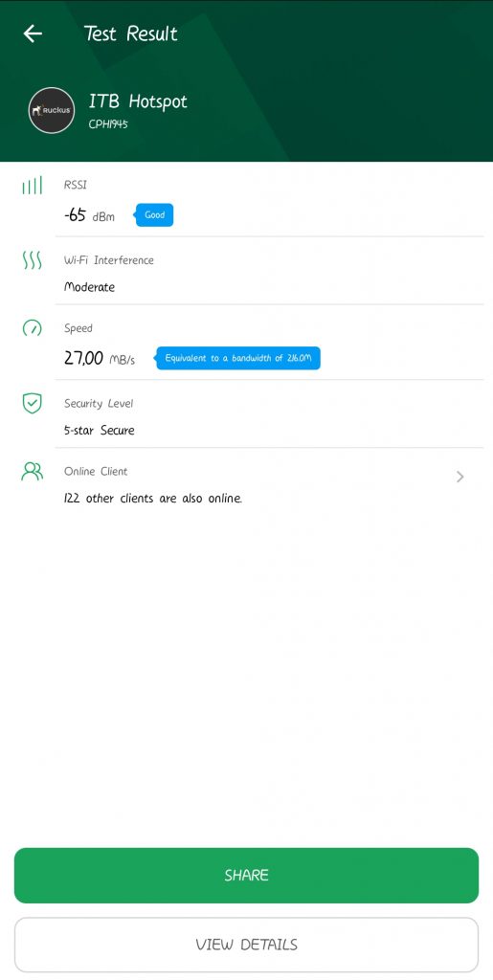Tap the bandwidth equivalent blue tooltip
Image resolution: width=493 pixels, height=980 pixels.
pyautogui.click(x=236, y=358)
